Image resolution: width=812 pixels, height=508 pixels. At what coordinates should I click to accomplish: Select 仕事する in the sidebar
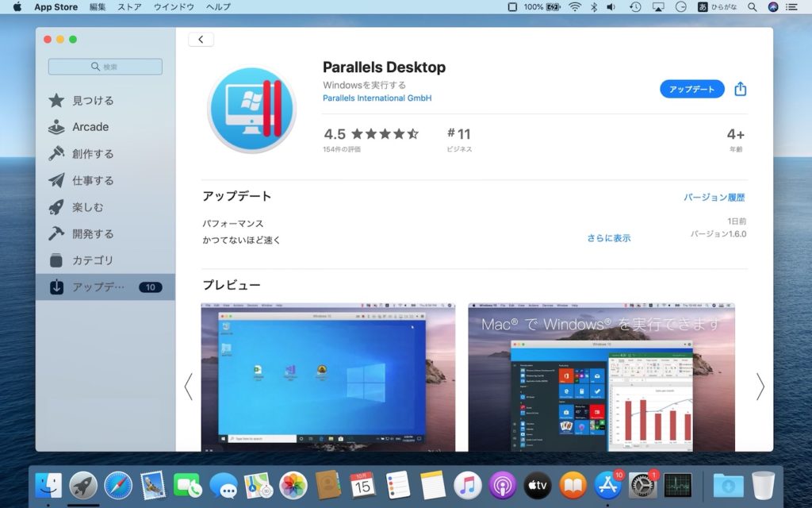(105, 180)
